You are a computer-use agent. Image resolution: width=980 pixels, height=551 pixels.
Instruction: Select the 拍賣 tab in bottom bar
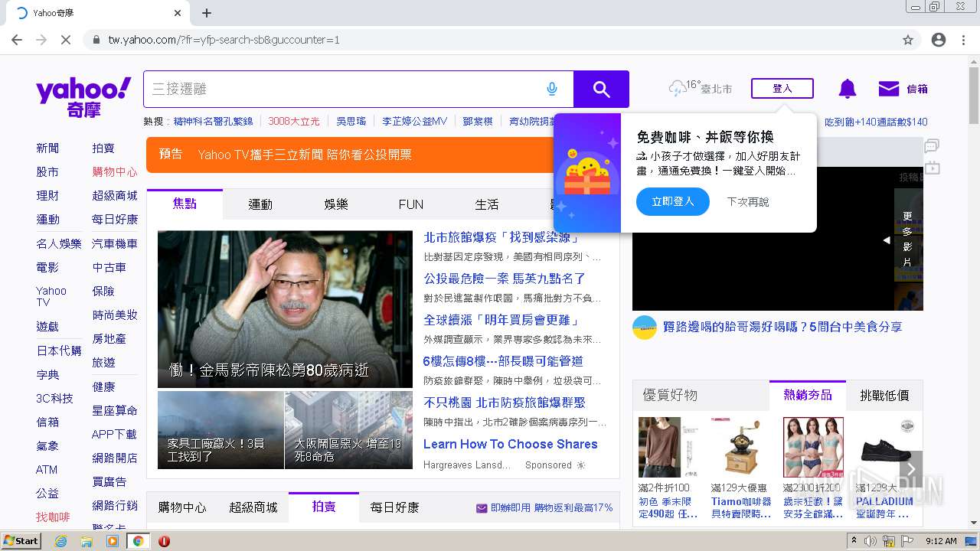point(324,507)
